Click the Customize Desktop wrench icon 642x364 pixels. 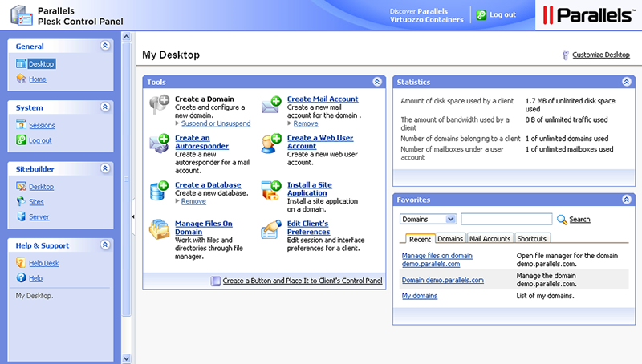click(566, 55)
